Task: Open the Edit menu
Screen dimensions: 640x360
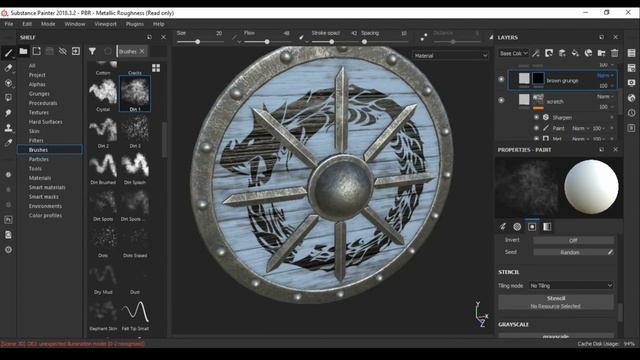Action: click(27, 24)
